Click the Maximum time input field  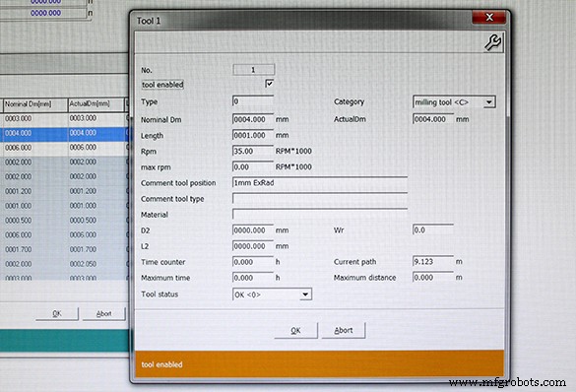253,278
